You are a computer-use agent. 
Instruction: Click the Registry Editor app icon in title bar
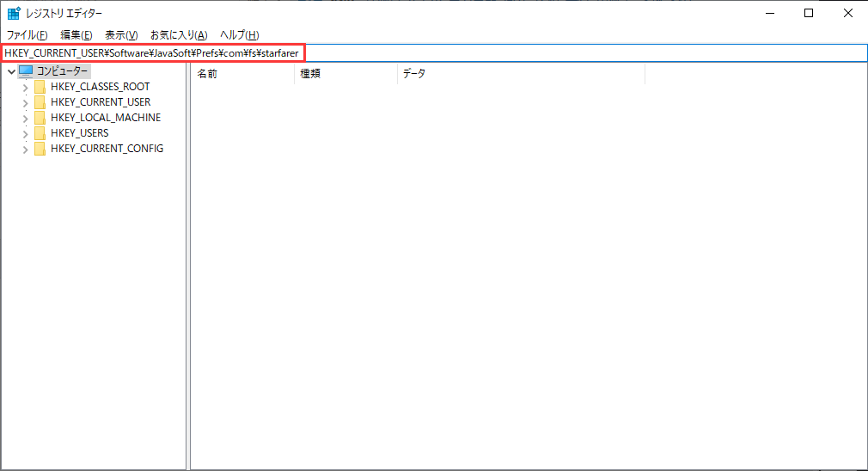click(15, 13)
